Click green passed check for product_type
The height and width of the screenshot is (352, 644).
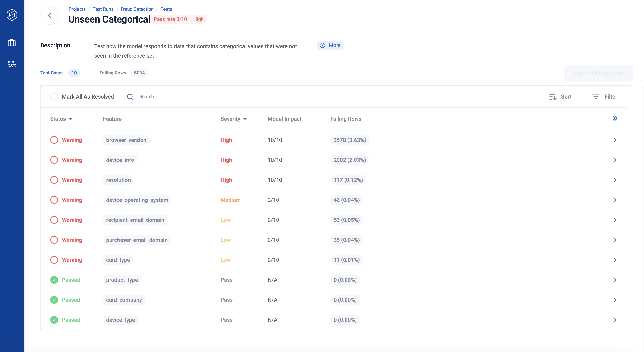coord(54,280)
